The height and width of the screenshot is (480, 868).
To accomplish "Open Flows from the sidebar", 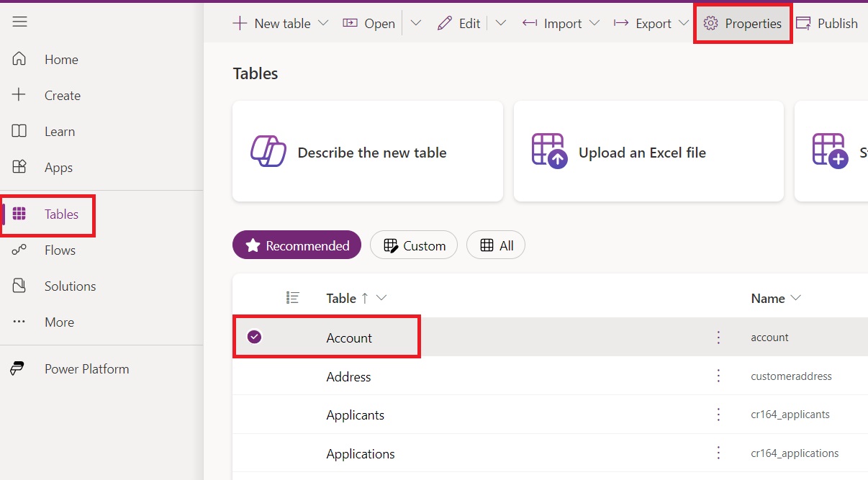I will click(x=59, y=250).
